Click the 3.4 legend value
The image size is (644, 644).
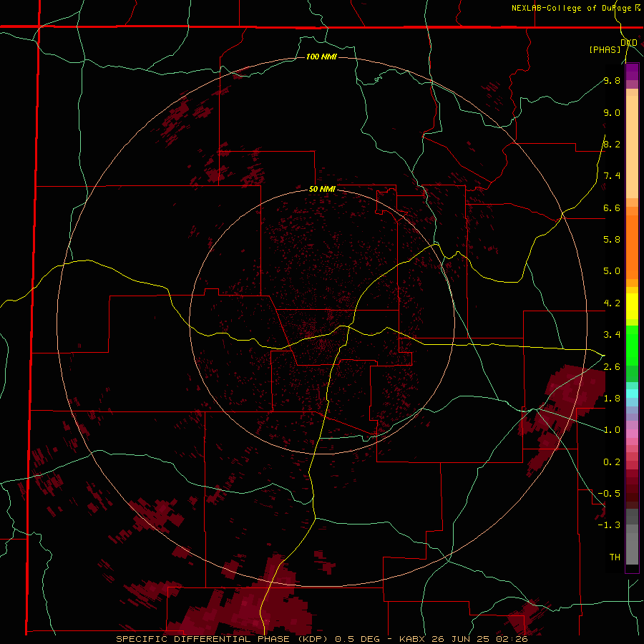612,335
